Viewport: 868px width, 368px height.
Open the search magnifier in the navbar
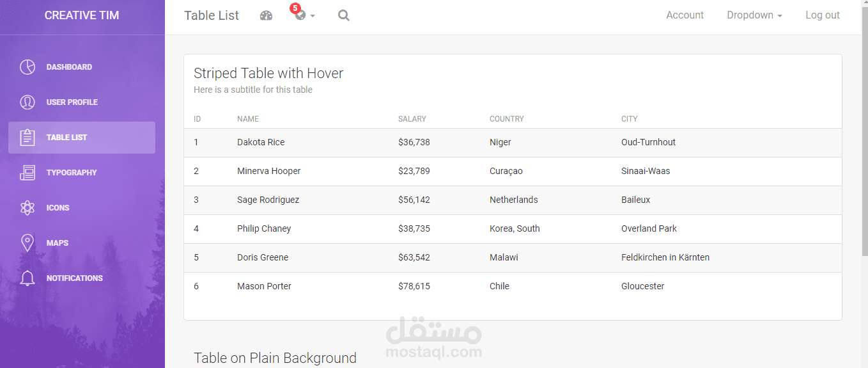pyautogui.click(x=343, y=15)
